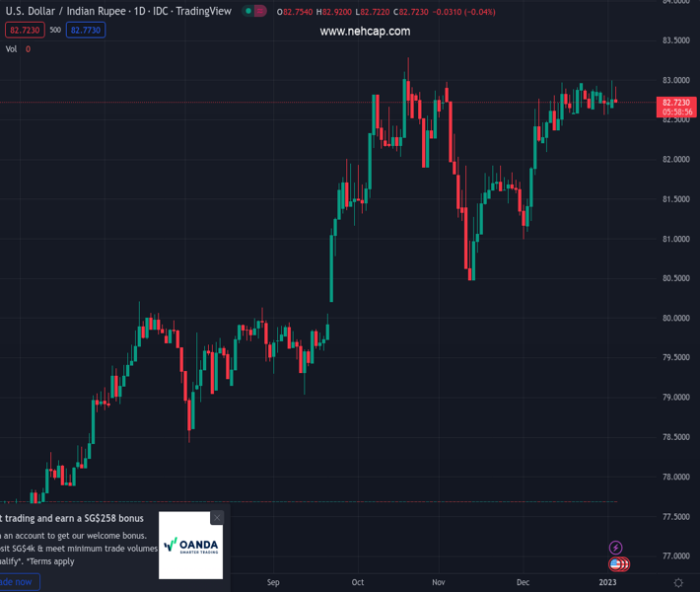Click the Oct label on time axis

(x=357, y=582)
